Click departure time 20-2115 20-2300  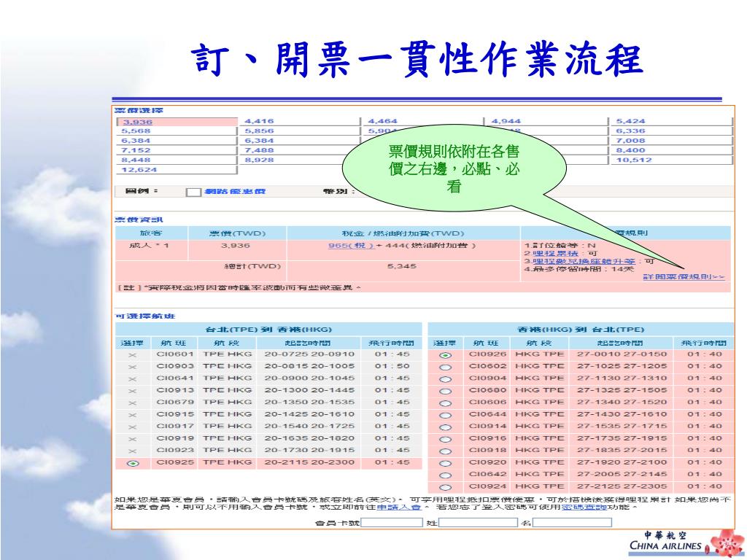(x=309, y=462)
